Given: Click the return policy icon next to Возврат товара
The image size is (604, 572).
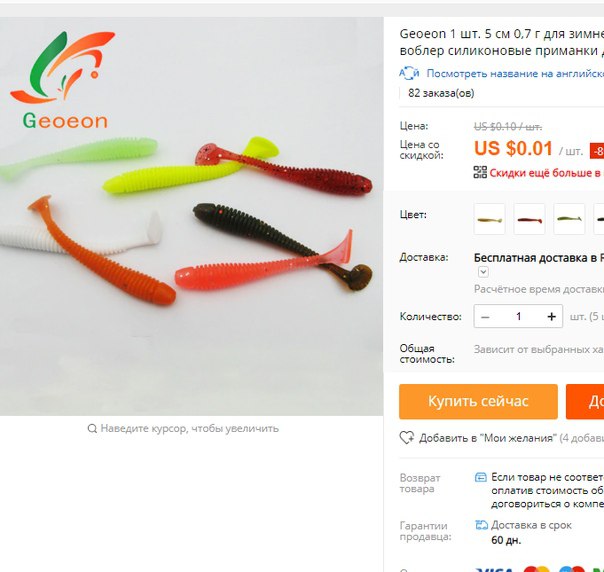Looking at the screenshot, I should pos(480,478).
